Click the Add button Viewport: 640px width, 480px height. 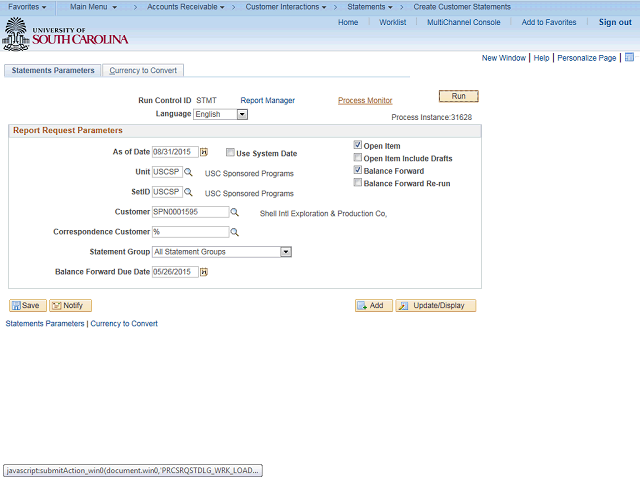tap(373, 305)
